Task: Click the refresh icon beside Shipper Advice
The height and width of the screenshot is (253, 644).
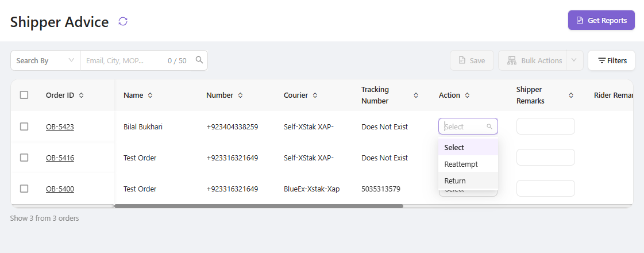Action: click(123, 21)
